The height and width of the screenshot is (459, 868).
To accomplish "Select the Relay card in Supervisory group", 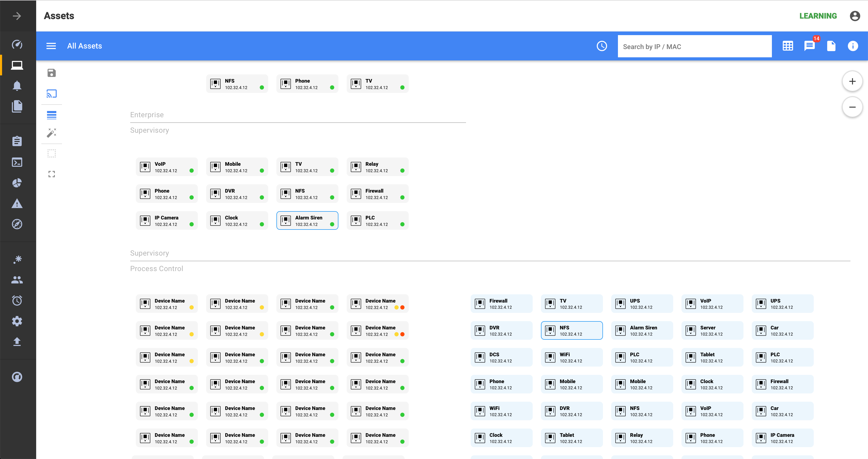I will 377,167.
